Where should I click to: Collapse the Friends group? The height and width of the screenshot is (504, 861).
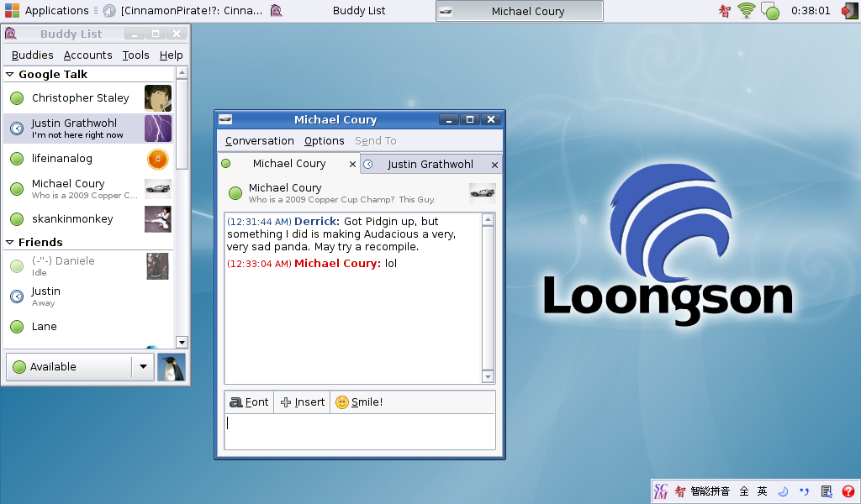10,242
